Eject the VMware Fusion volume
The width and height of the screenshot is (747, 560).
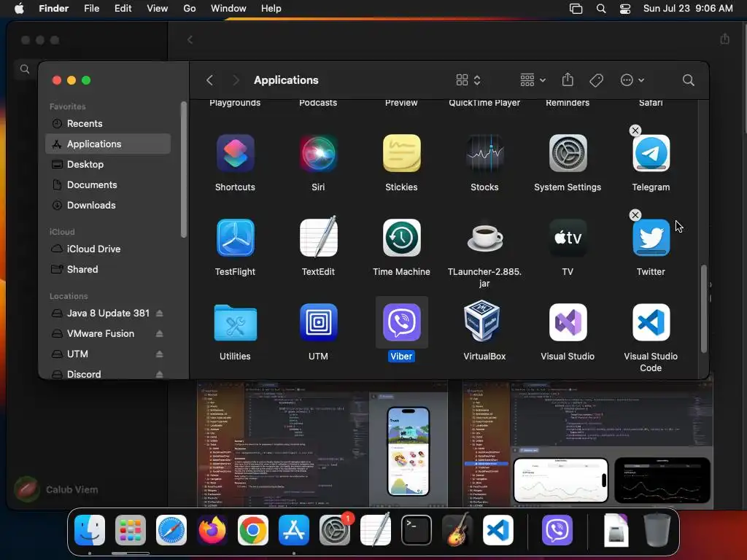tap(160, 333)
